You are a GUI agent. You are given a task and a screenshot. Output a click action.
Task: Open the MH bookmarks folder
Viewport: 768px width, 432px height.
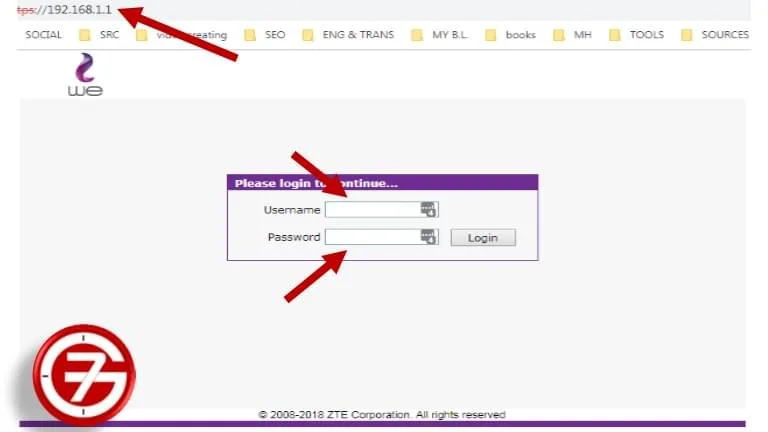(582, 35)
